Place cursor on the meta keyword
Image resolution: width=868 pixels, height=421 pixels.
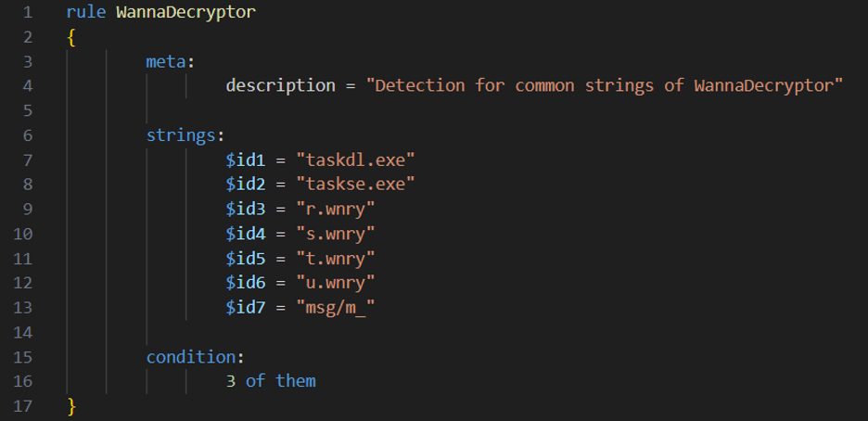tap(165, 61)
